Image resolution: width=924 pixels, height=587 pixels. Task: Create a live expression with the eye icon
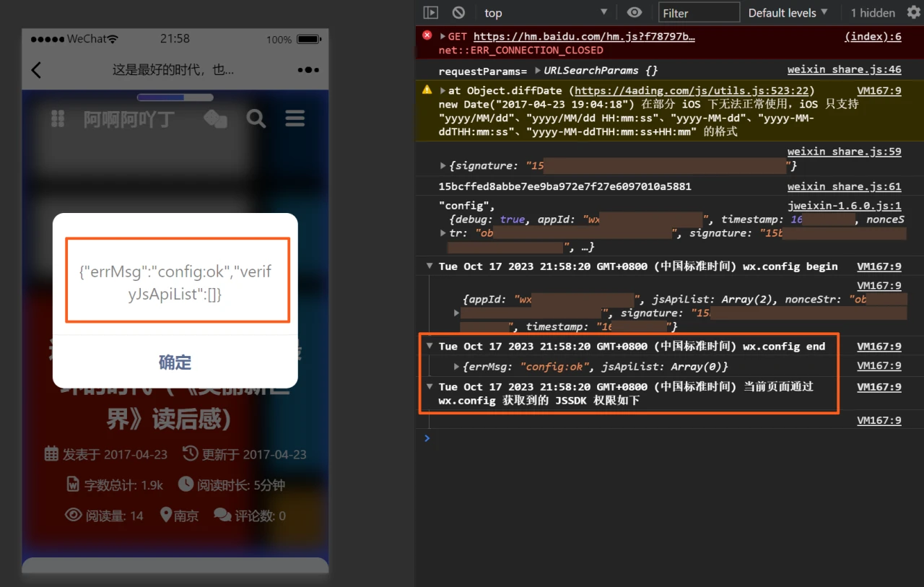tap(634, 12)
